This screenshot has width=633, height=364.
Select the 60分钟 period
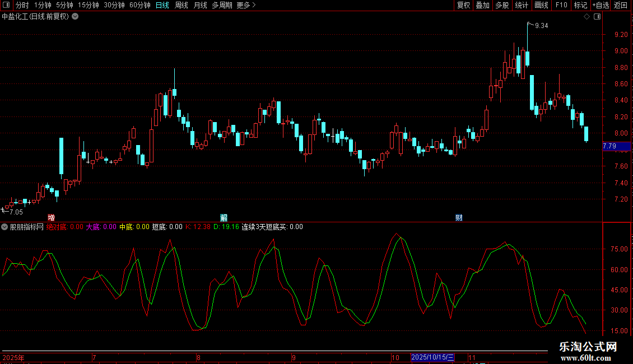pyautogui.click(x=139, y=5)
